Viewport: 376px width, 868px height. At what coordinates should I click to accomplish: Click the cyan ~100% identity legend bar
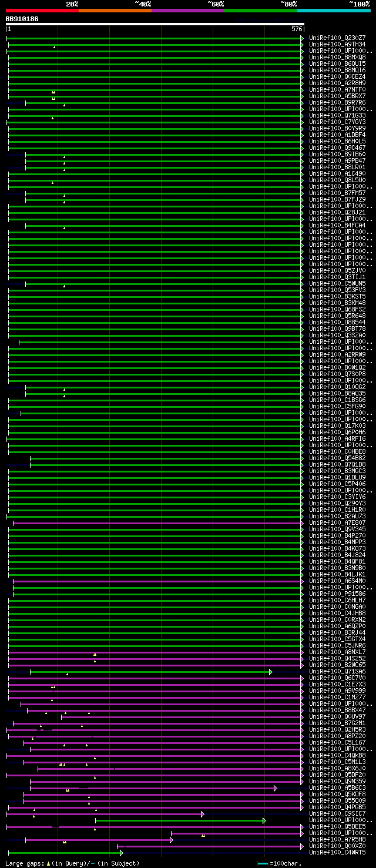[x=334, y=11]
